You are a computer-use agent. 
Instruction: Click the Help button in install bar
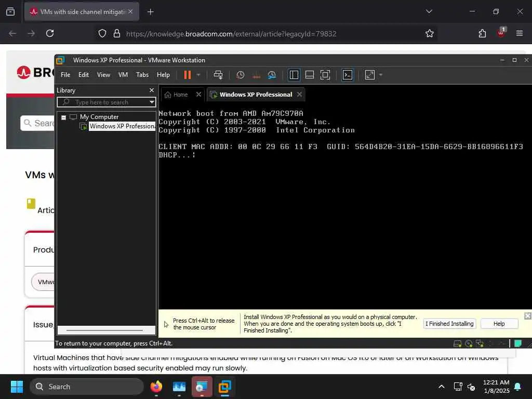pyautogui.click(x=499, y=324)
